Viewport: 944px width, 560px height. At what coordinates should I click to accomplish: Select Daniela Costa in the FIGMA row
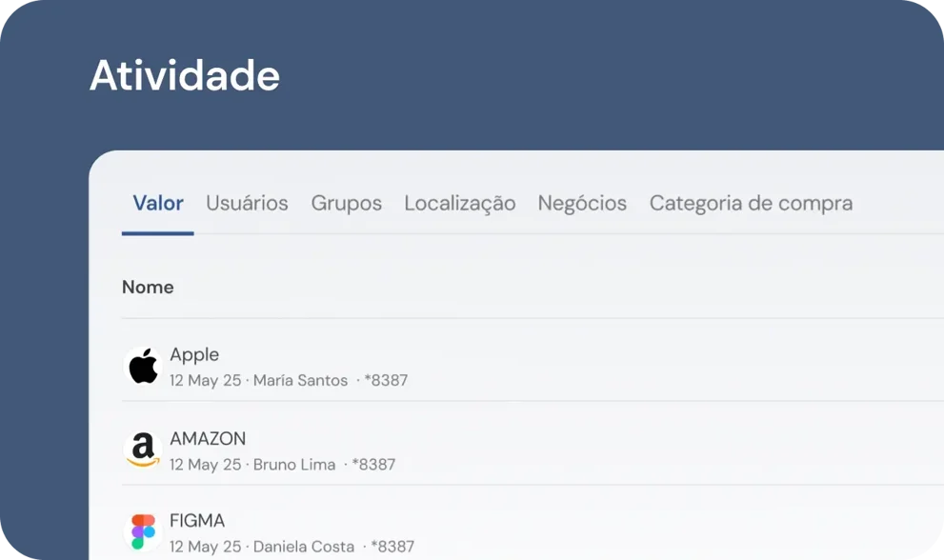coord(304,546)
